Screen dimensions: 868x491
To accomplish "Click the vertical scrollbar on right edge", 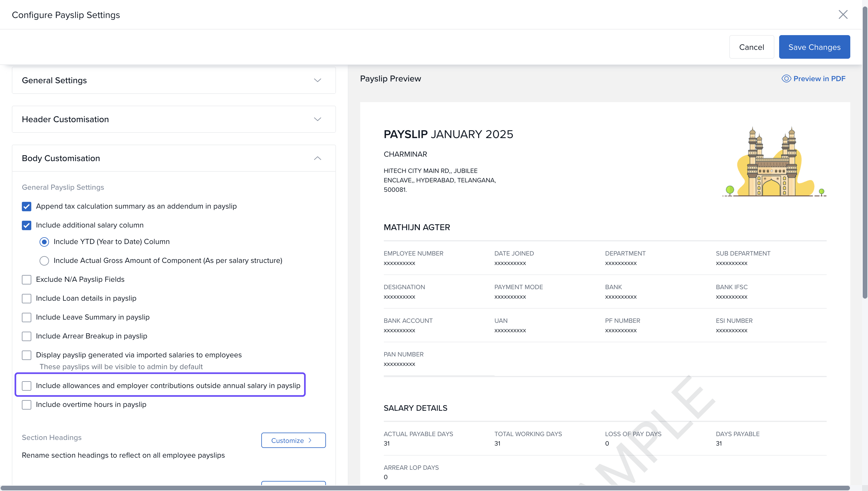I will point(865,152).
